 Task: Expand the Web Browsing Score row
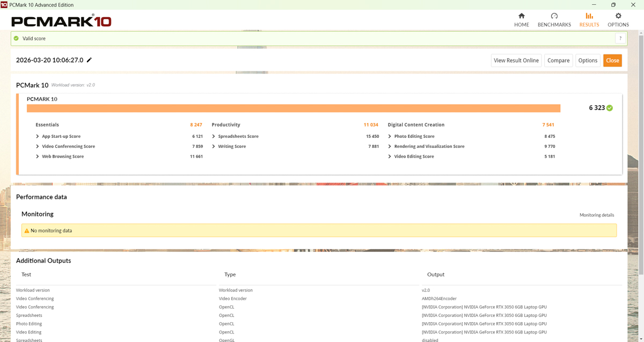pyautogui.click(x=38, y=157)
